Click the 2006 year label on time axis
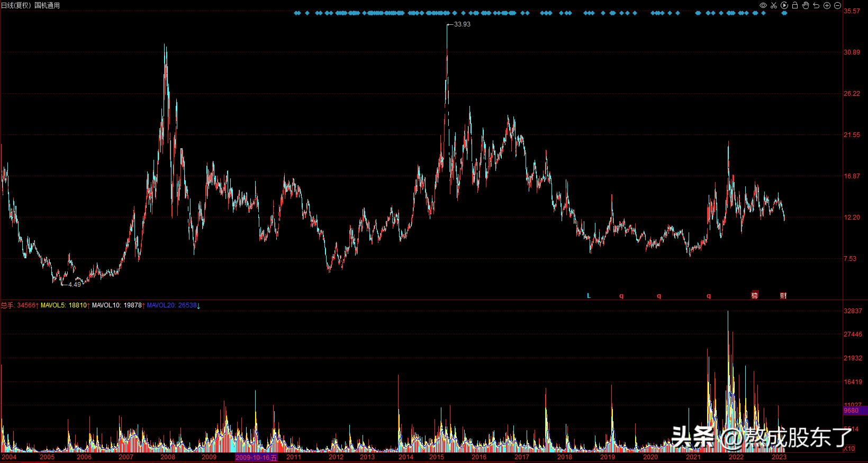The width and height of the screenshot is (868, 463). tap(84, 457)
